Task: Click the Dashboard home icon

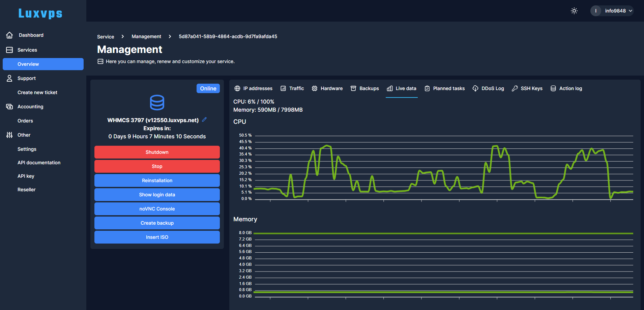Action: pyautogui.click(x=9, y=35)
